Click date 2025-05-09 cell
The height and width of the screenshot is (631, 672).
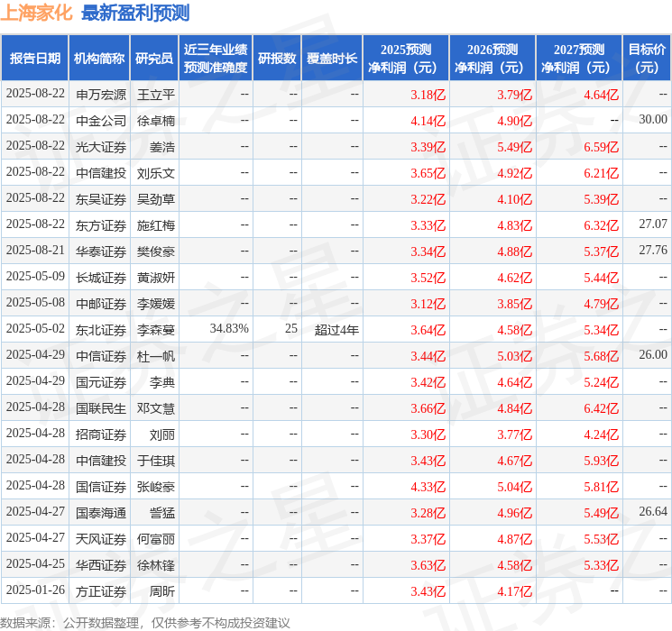[35, 277]
